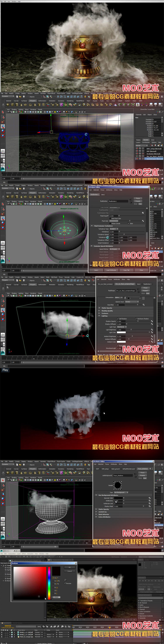This screenshot has height=644, width=164.
Task: Open Opacity Input dropdown showing Density
Action: click(x=132, y=301)
